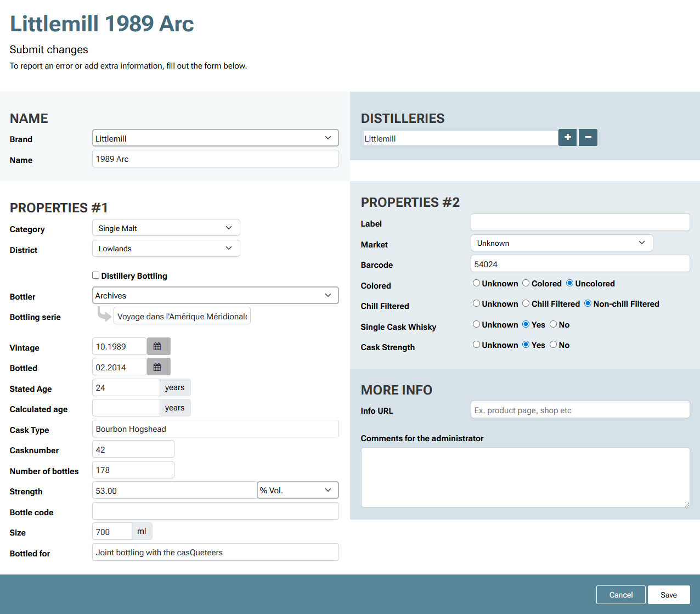
Task: Open the Bottled date calendar picker
Action: [159, 367]
